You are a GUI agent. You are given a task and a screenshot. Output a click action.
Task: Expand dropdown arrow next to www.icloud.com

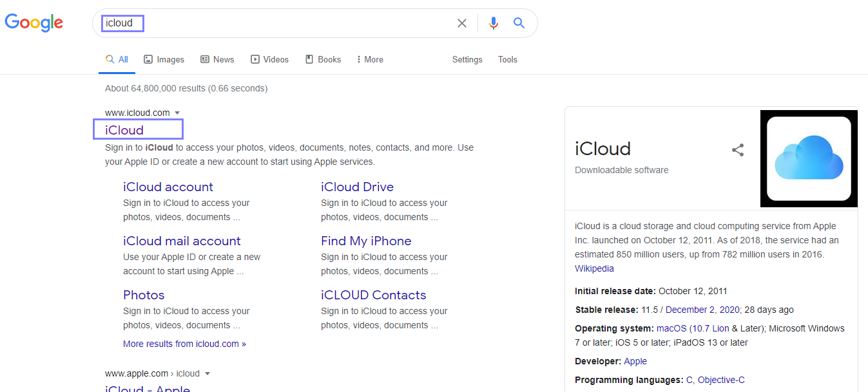[177, 113]
